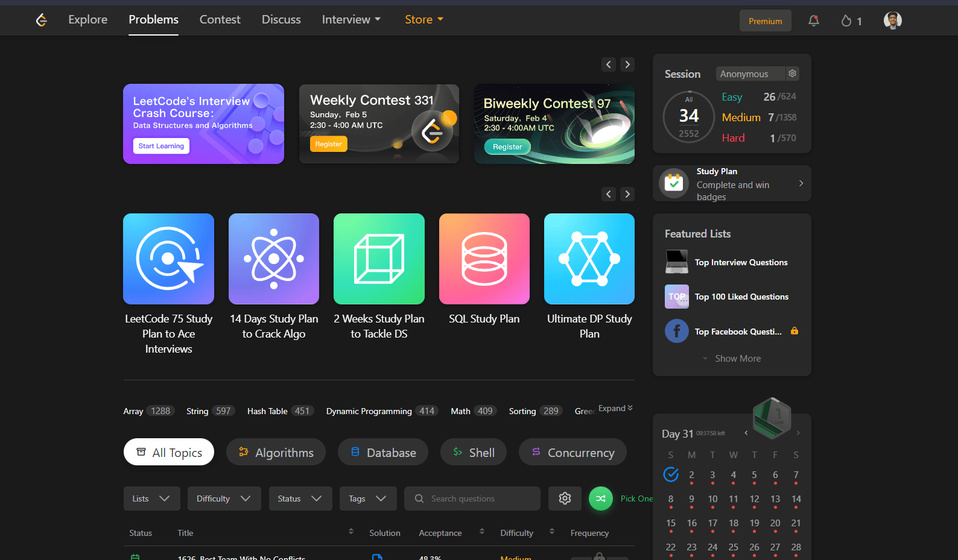The width and height of the screenshot is (958, 560).
Task: Select the Concurrency topic tab
Action: point(573,452)
